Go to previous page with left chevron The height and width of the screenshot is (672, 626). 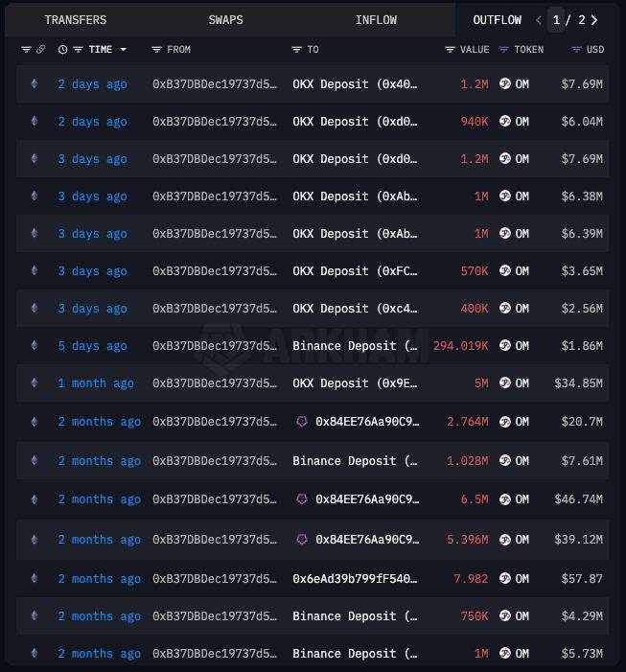pyautogui.click(x=539, y=20)
